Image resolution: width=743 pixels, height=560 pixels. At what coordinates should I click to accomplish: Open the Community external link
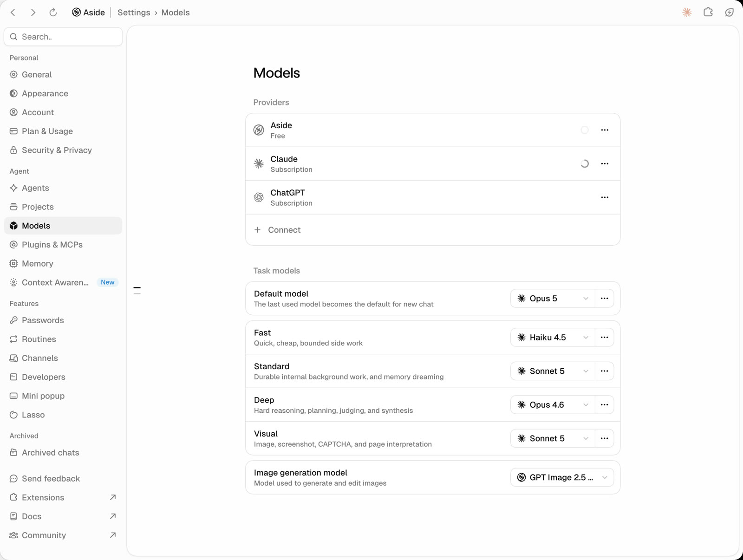click(63, 535)
